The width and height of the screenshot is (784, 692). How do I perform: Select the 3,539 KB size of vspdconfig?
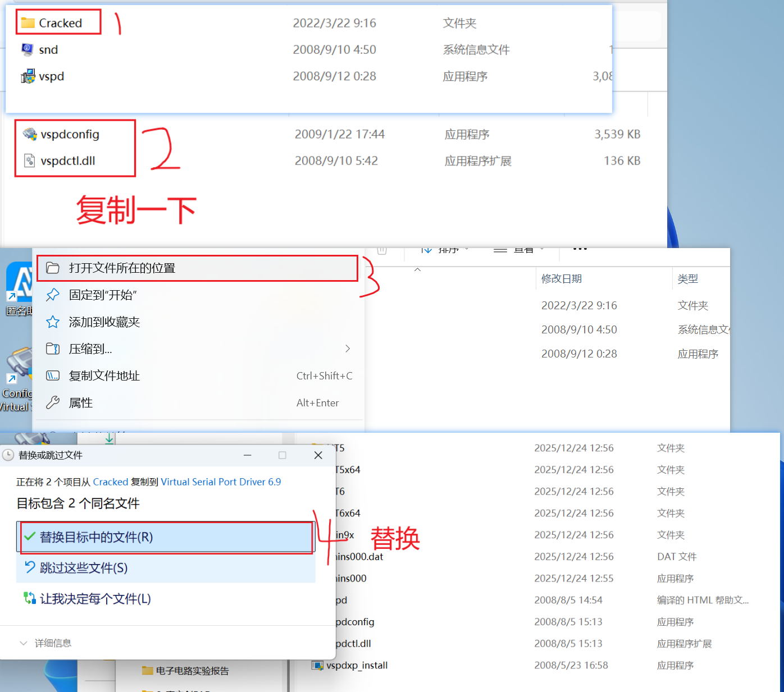point(618,134)
